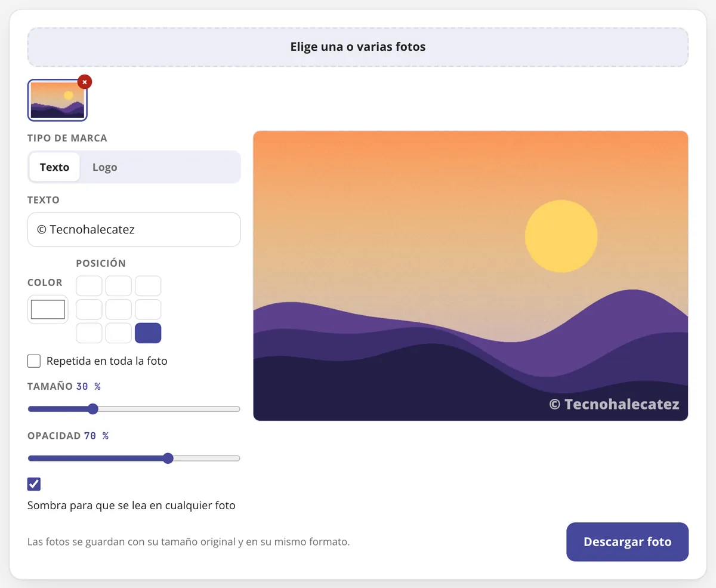Image resolution: width=716 pixels, height=588 pixels.
Task: Click the Tamaño slider track
Action: point(134,409)
